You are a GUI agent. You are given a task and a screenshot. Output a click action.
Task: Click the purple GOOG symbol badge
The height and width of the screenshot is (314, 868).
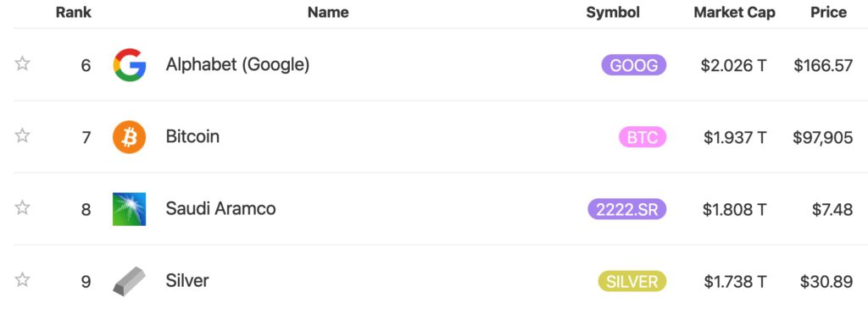pos(634,66)
